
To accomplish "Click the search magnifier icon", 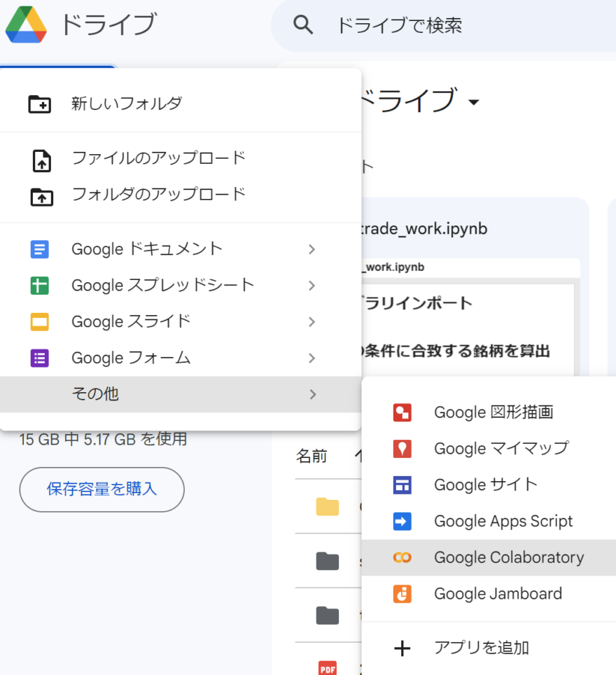I will (303, 25).
